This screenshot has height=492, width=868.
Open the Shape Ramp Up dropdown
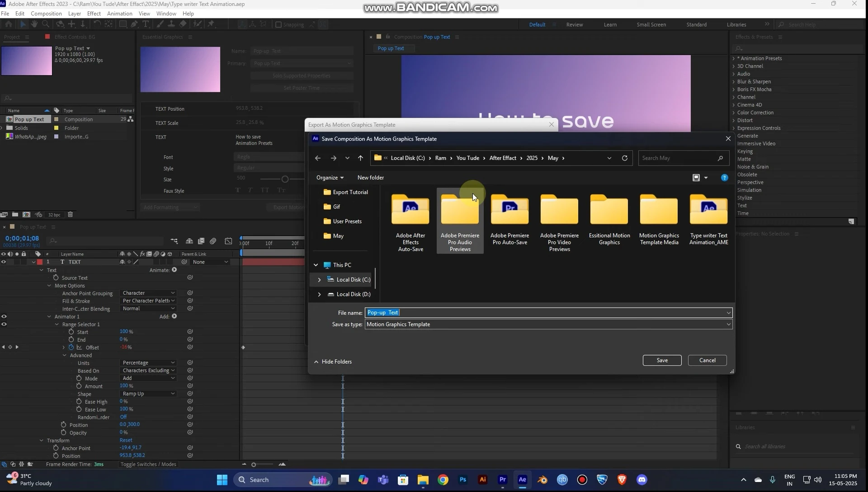pos(148,394)
